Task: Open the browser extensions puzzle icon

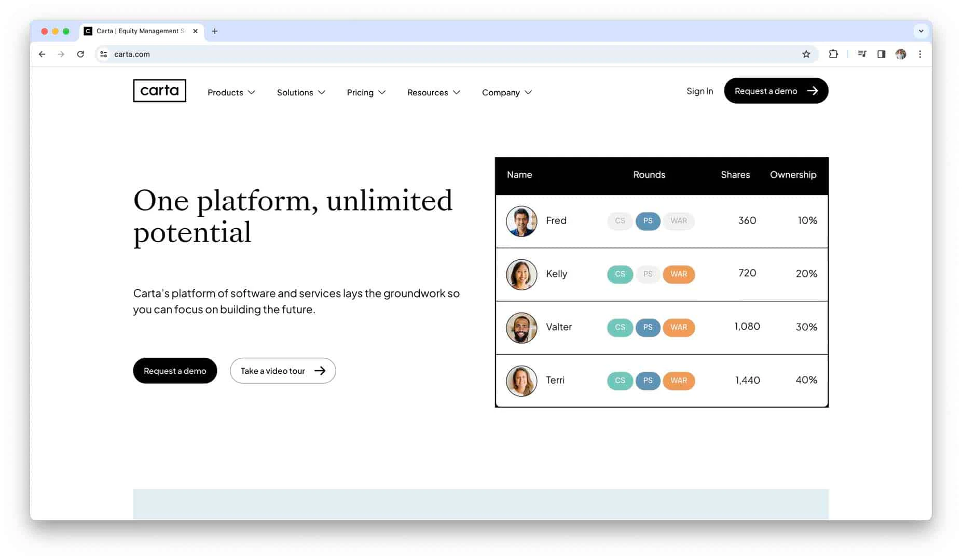Action: tap(833, 54)
